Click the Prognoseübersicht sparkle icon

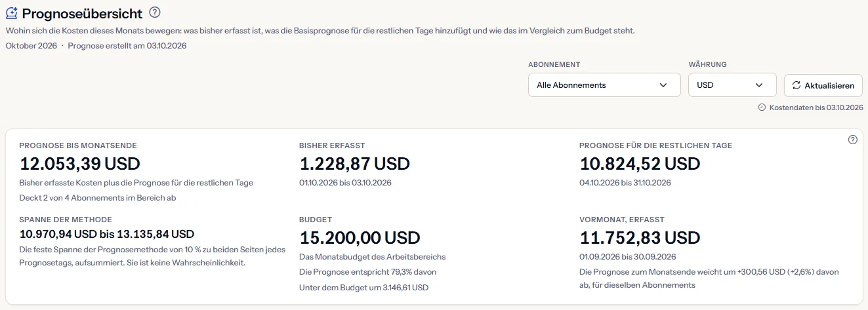[x=11, y=12]
